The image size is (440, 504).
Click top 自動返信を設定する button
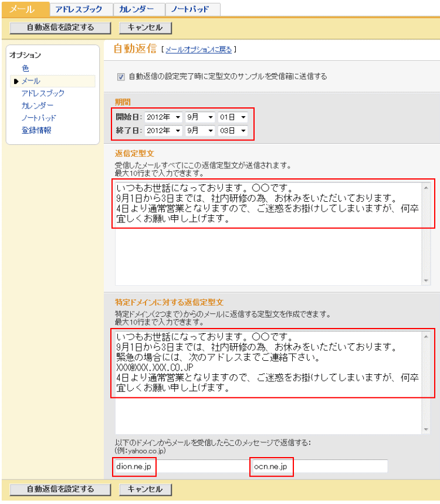tap(60, 28)
